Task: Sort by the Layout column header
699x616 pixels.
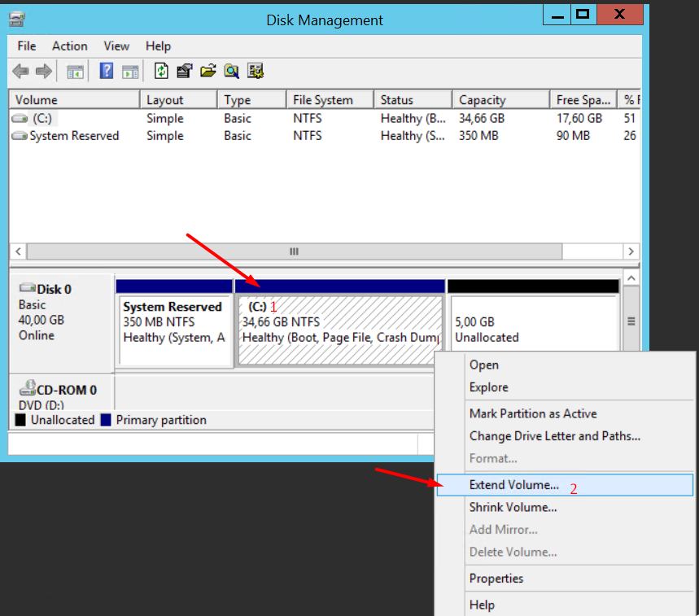Action: tap(179, 100)
